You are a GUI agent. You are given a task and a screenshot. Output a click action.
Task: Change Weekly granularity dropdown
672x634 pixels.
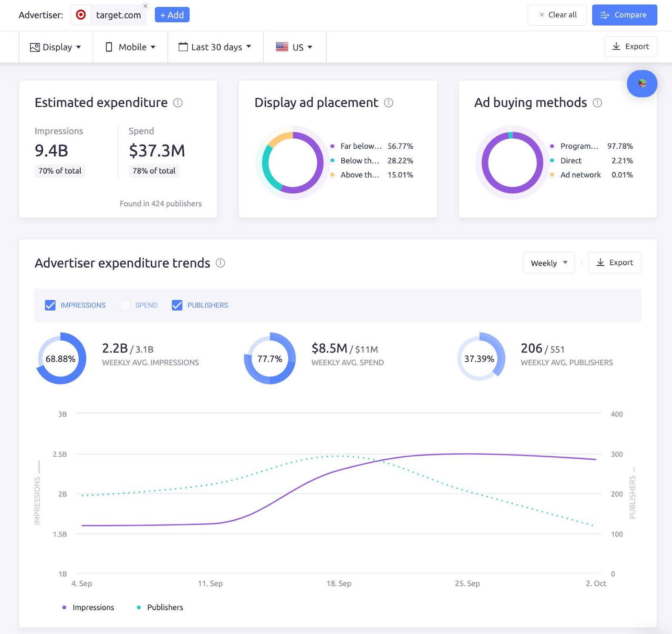click(548, 263)
